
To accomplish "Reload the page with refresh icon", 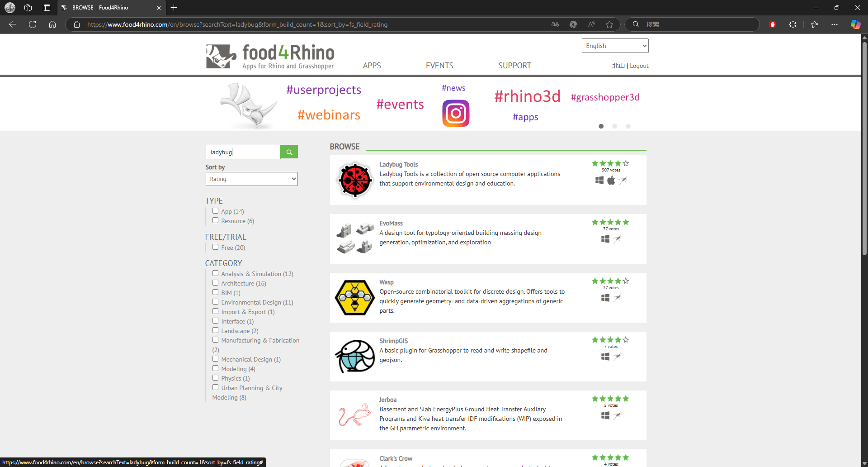I will pyautogui.click(x=33, y=24).
